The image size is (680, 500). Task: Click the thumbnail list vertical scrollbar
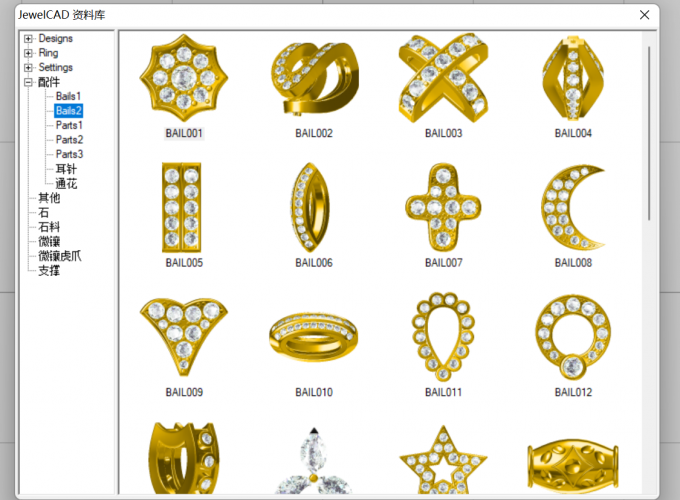(x=649, y=133)
